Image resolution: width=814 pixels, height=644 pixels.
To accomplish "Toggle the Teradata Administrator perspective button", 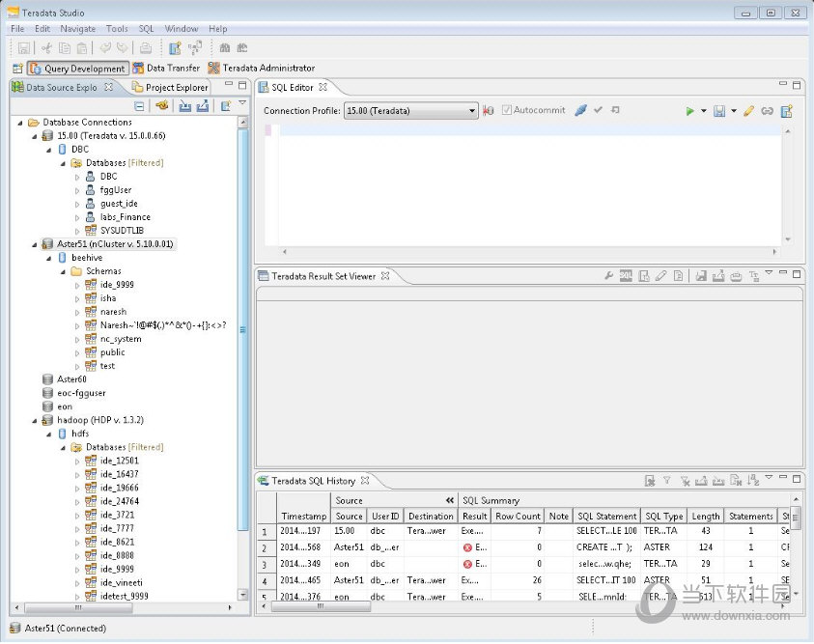I will tap(261, 68).
